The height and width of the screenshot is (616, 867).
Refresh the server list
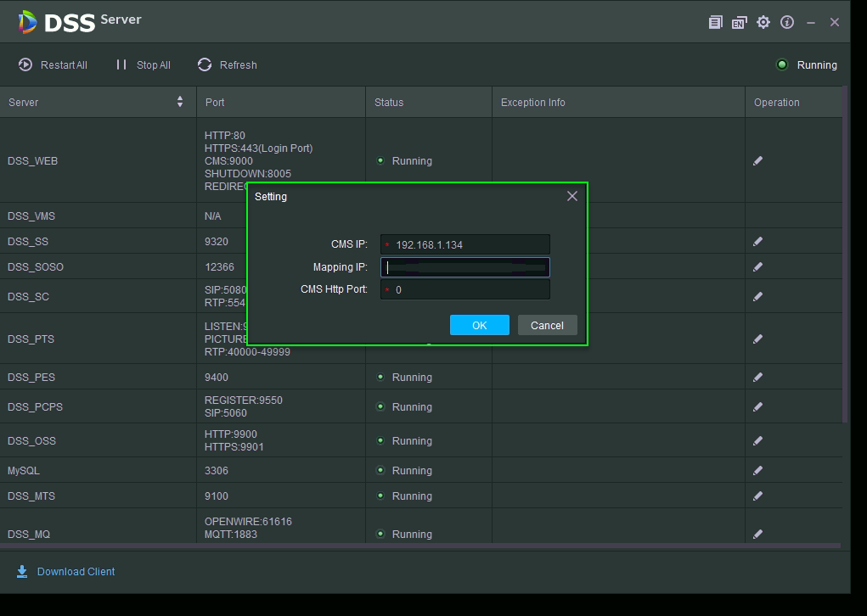click(228, 65)
